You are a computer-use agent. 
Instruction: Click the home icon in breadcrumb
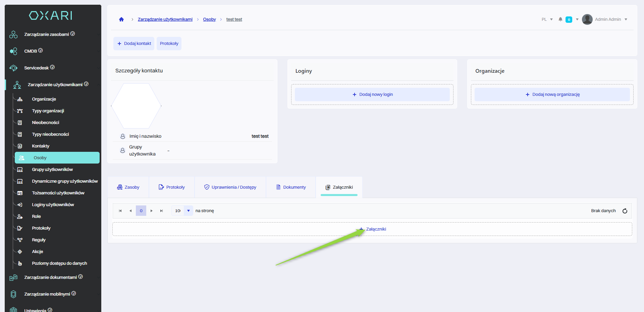(x=121, y=19)
